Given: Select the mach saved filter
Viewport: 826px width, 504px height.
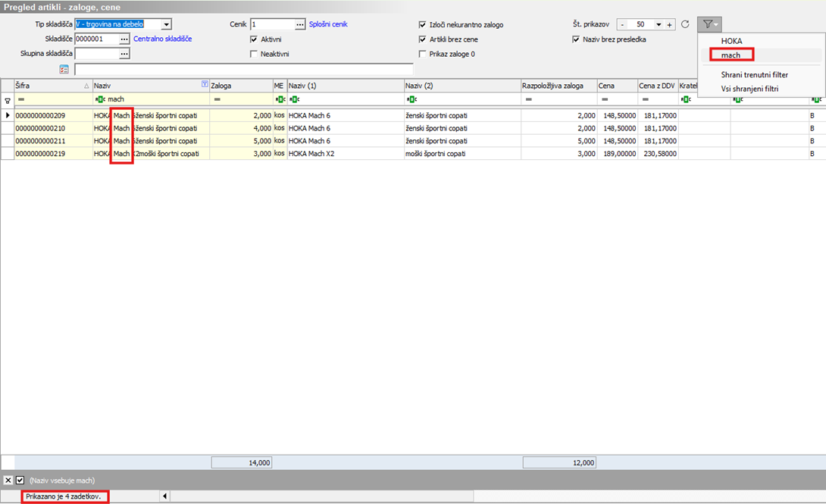Looking at the screenshot, I should (x=731, y=55).
